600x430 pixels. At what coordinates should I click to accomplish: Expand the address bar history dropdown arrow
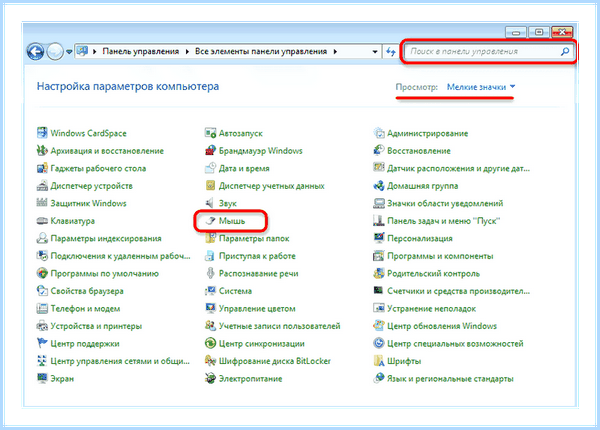point(375,52)
